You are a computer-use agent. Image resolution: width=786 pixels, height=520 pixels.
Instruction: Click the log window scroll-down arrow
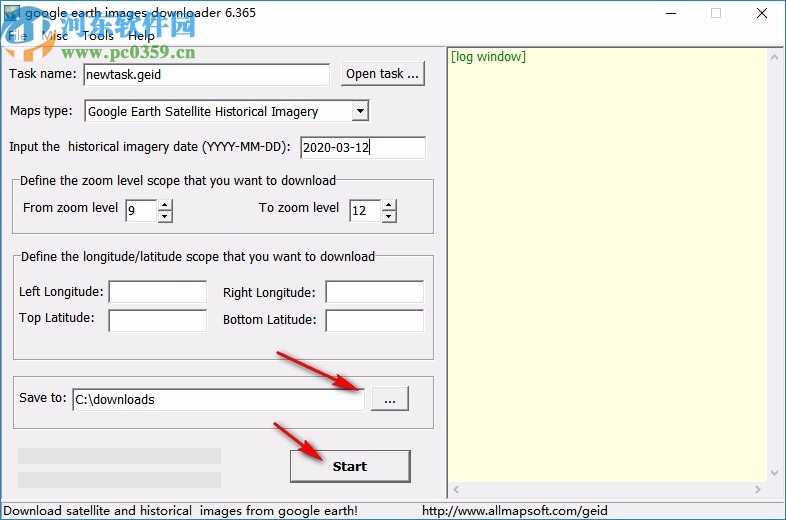[774, 473]
